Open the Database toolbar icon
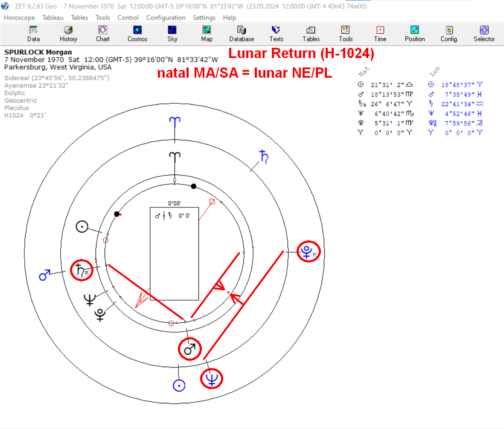The image size is (504, 429). coord(242,34)
